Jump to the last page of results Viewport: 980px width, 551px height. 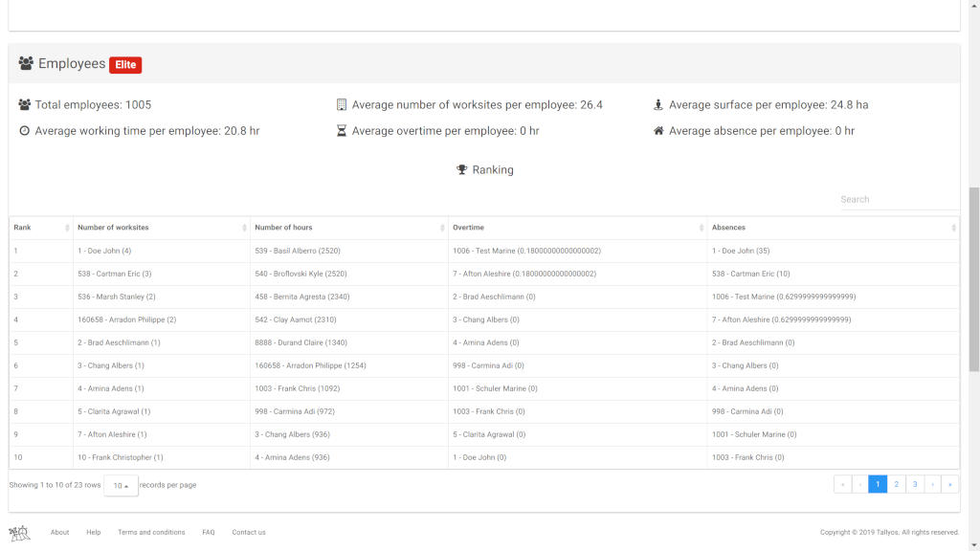950,484
